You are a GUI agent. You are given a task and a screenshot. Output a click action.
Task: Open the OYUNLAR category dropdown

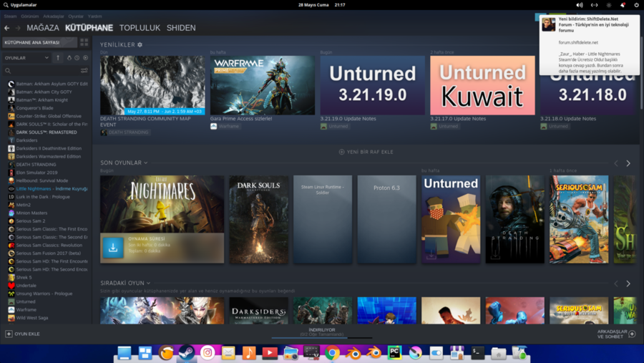[26, 58]
